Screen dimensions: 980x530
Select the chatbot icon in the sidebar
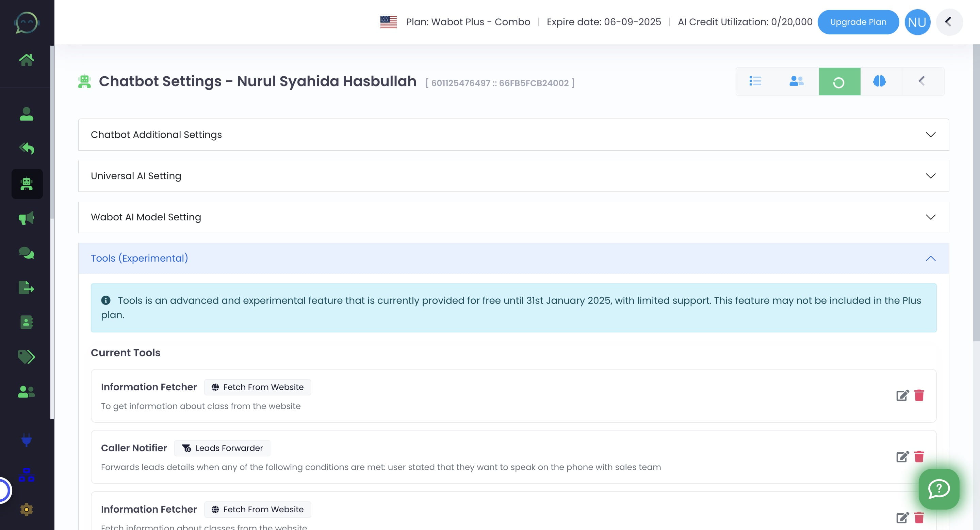pos(27,184)
